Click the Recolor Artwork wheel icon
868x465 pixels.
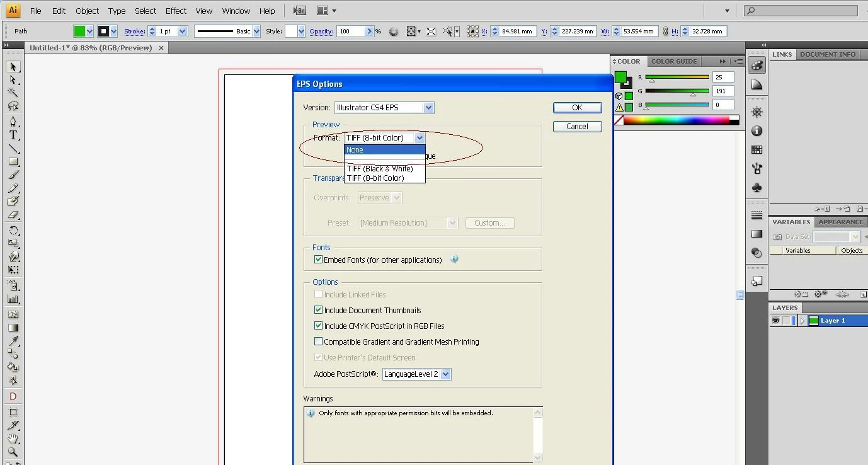pos(394,31)
